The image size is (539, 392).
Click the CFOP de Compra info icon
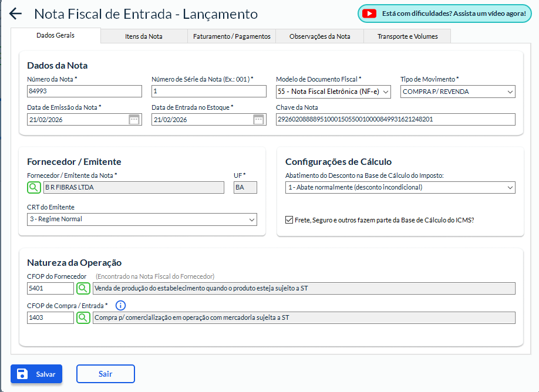pos(120,306)
